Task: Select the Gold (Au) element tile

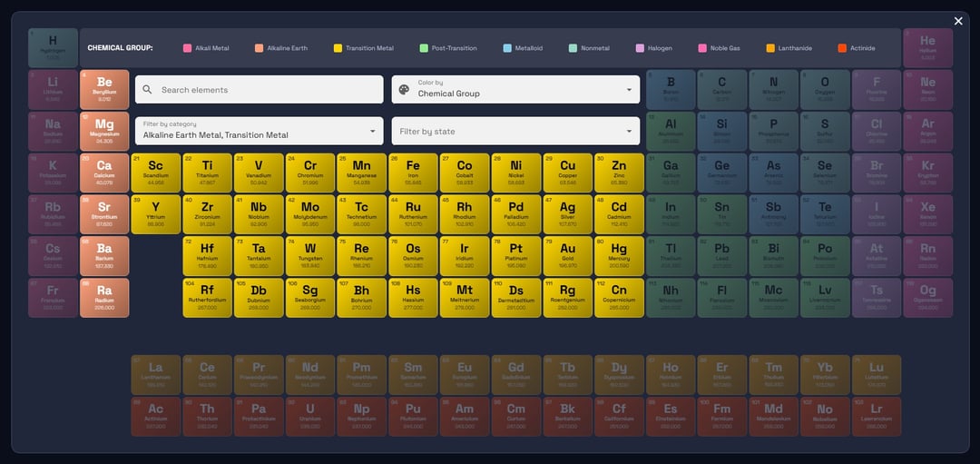Action: [567, 255]
